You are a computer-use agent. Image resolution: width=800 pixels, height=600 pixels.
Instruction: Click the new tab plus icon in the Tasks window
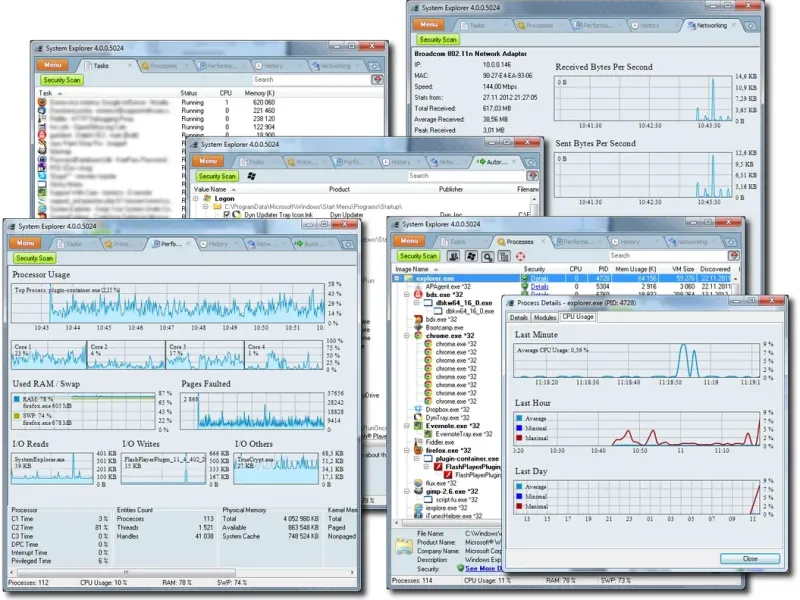pos(374,66)
